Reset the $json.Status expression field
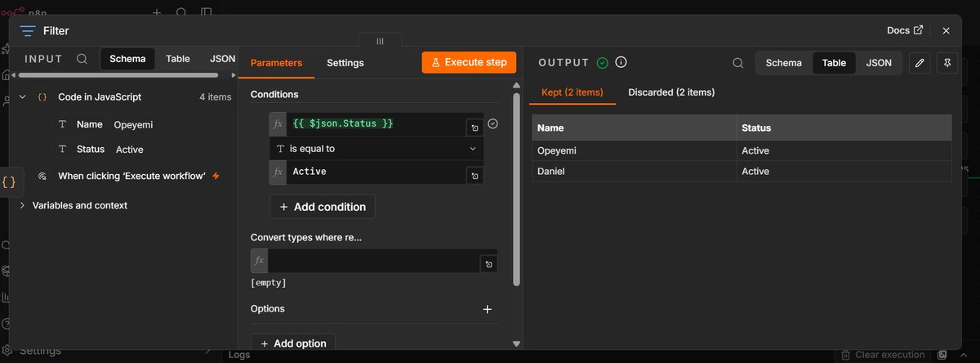The image size is (980, 363). 474,128
